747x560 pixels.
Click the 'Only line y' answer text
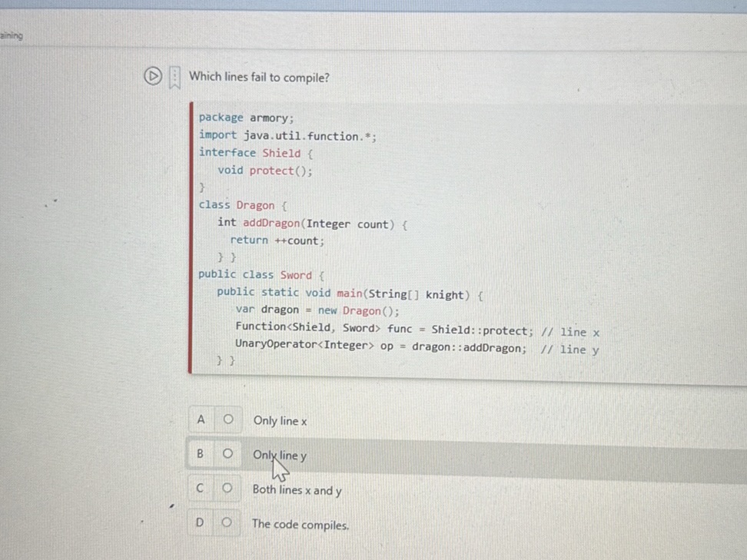coord(280,456)
